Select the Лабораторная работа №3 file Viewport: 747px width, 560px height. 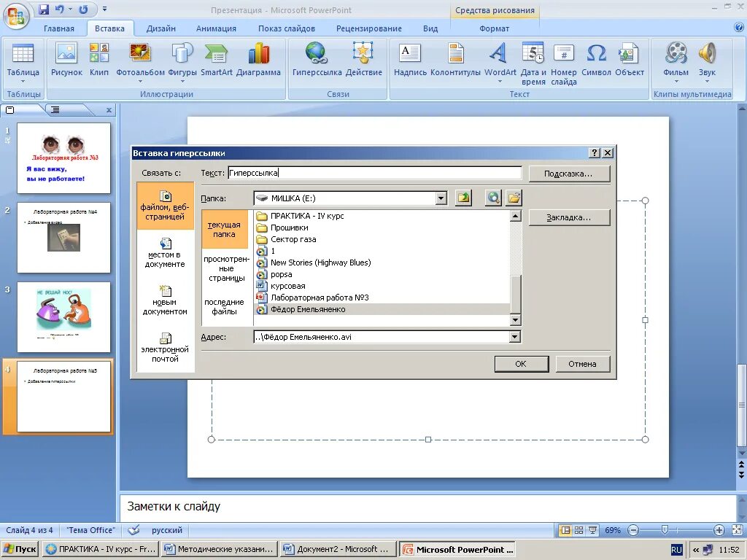pyautogui.click(x=312, y=297)
